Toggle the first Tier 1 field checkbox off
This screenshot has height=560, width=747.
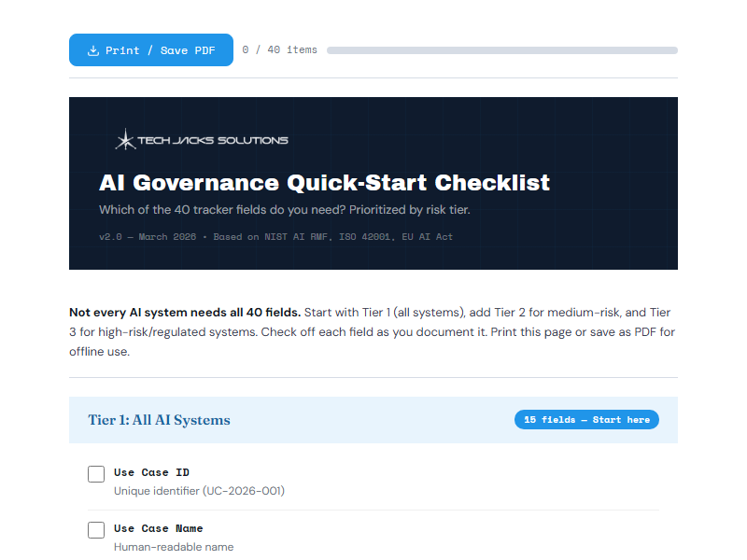pyautogui.click(x=96, y=473)
